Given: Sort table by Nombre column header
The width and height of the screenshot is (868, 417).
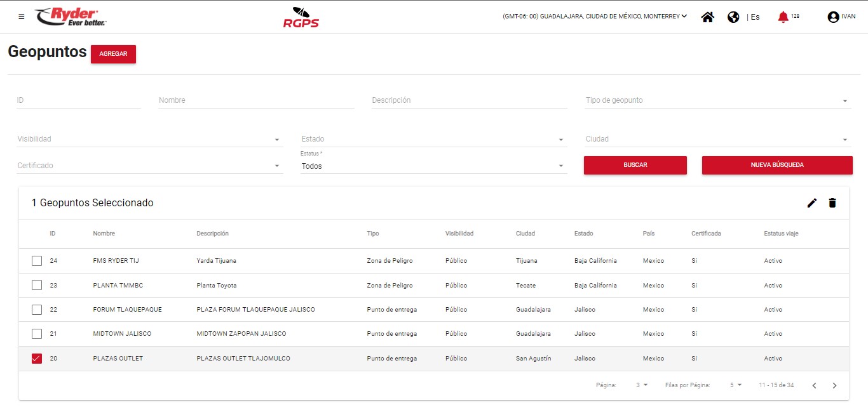Looking at the screenshot, I should (x=104, y=234).
